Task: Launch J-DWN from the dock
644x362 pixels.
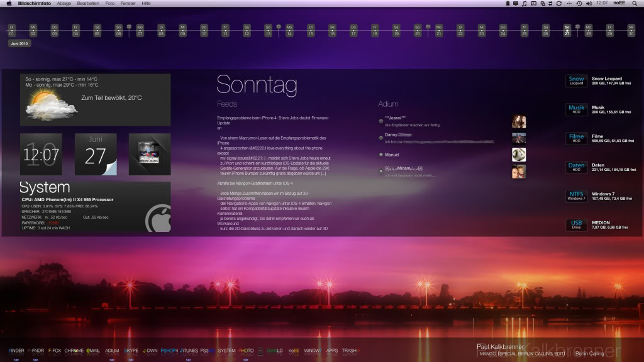Action: tap(150, 351)
